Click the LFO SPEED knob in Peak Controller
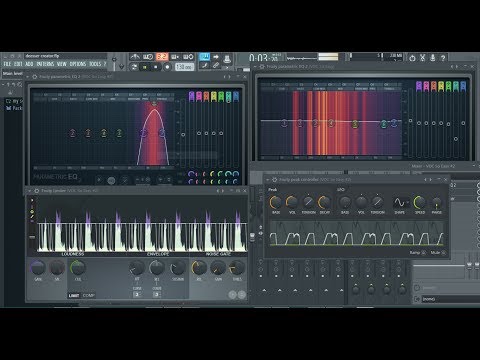480x360 pixels. coord(420,202)
